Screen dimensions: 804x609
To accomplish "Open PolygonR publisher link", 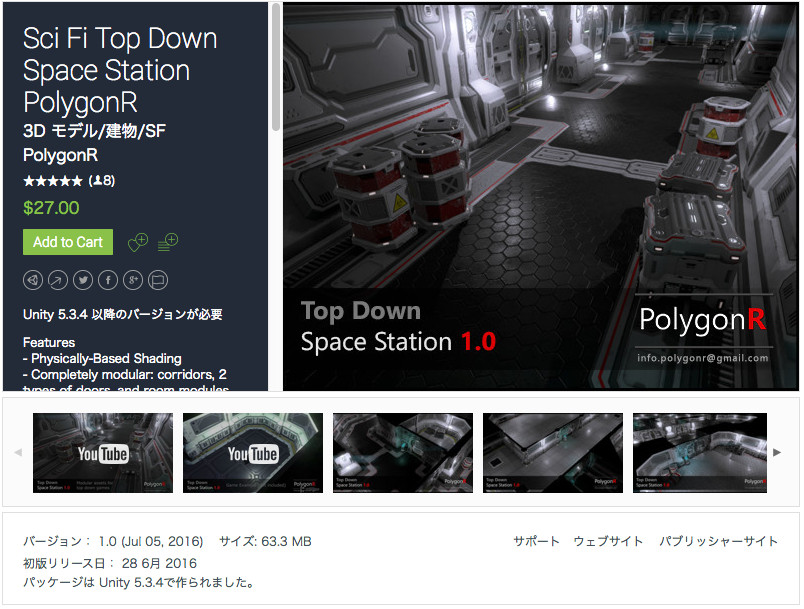I will (61, 155).
